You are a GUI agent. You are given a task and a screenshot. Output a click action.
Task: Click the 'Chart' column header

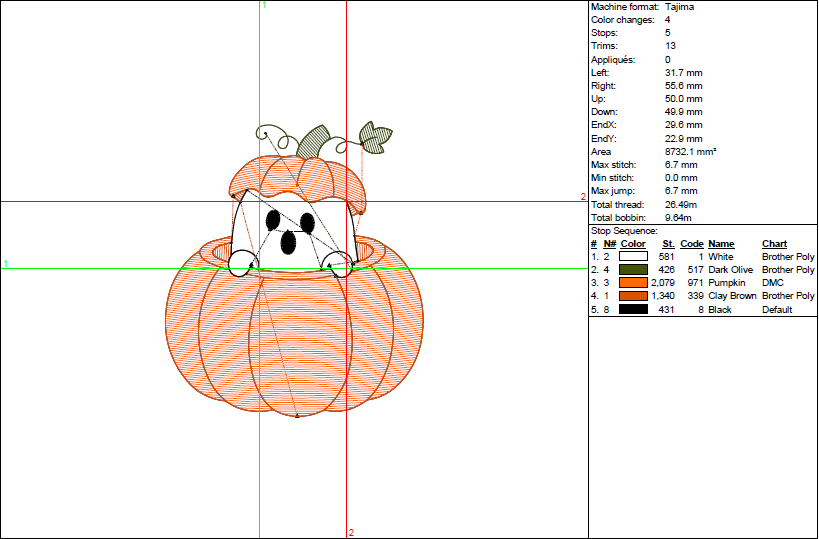(774, 243)
